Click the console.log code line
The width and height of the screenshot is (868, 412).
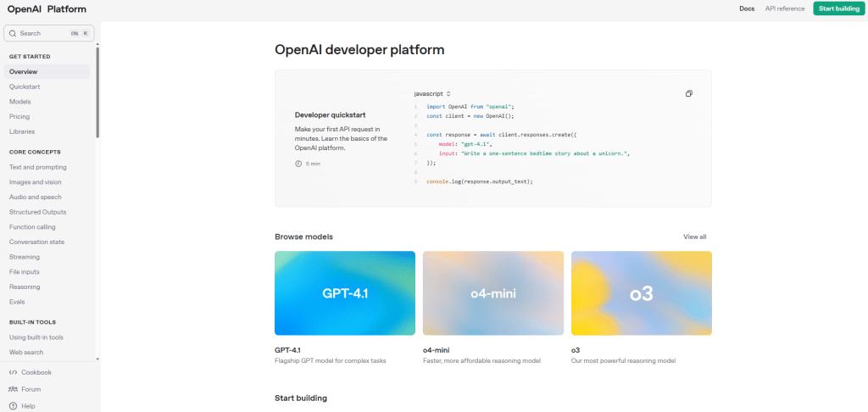pos(480,181)
